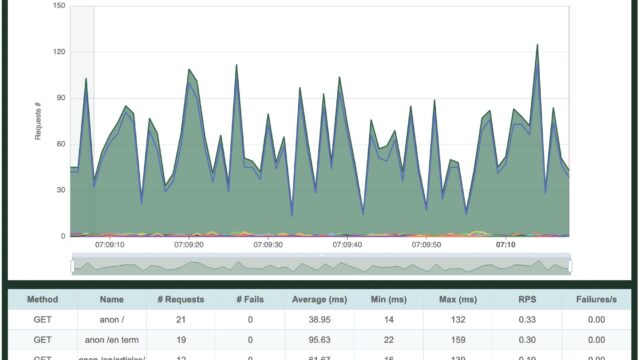This screenshot has height=360, width=640.
Task: Sort table by Method column header
Action: click(42, 299)
